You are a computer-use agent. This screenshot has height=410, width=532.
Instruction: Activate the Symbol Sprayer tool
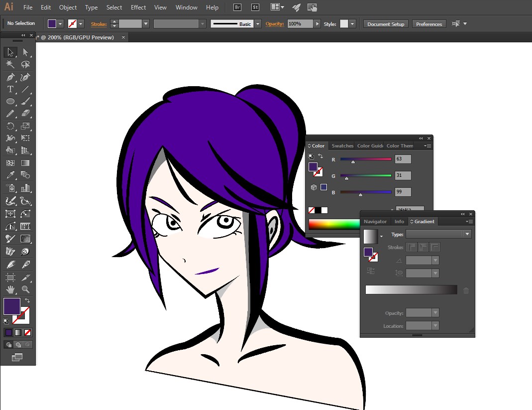pyautogui.click(x=10, y=187)
